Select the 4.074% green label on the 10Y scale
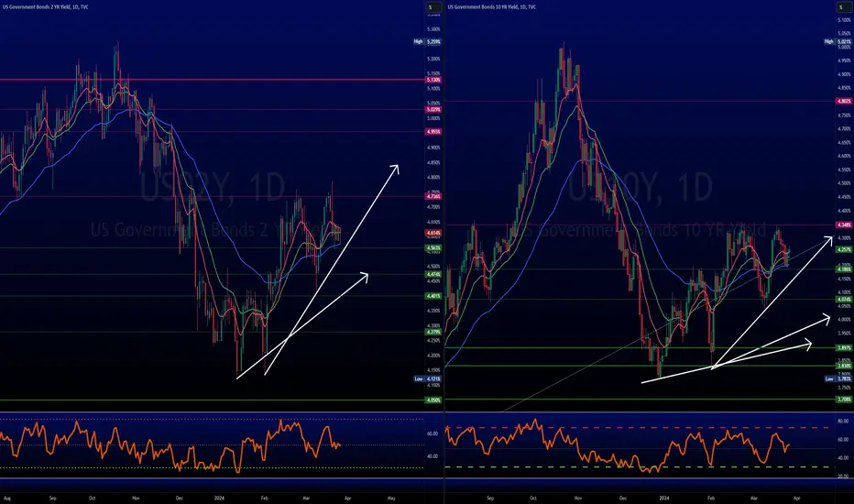The image size is (854, 504). click(844, 300)
